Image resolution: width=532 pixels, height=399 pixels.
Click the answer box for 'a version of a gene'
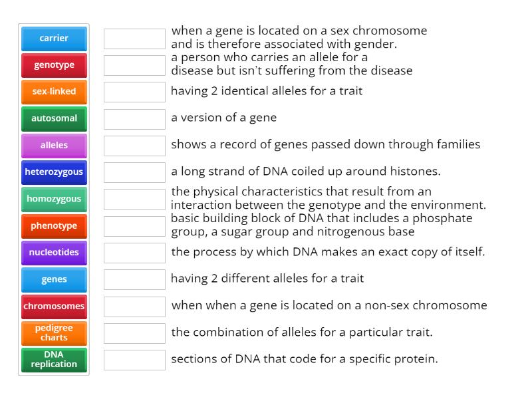tap(133, 118)
